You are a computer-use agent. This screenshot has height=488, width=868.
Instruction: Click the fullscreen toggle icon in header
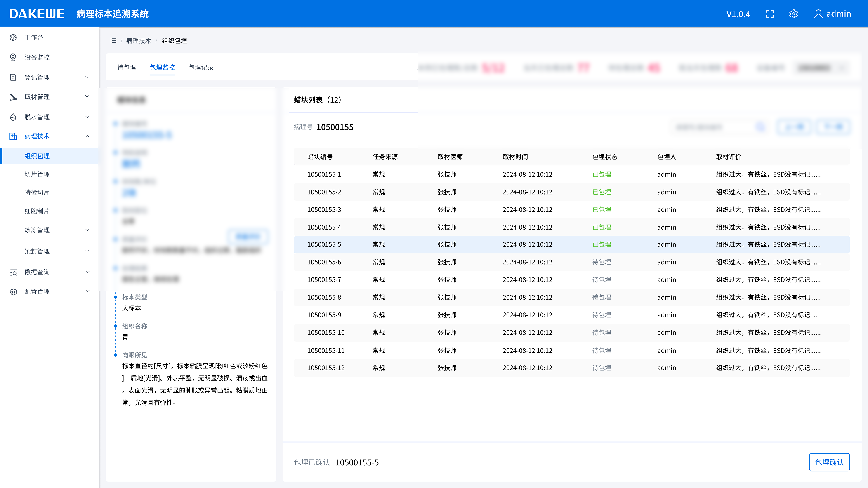(x=770, y=14)
